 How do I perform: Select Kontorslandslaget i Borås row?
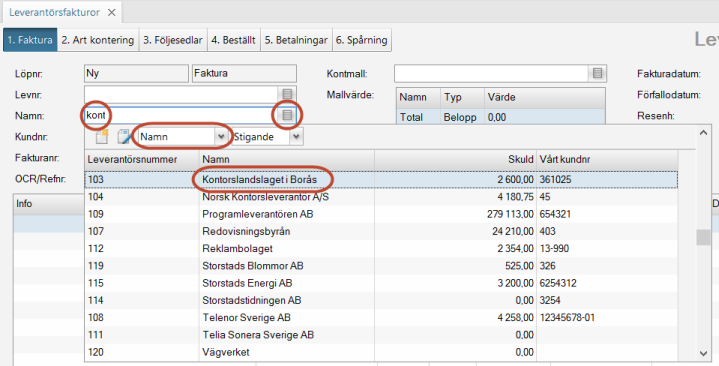tap(381, 179)
